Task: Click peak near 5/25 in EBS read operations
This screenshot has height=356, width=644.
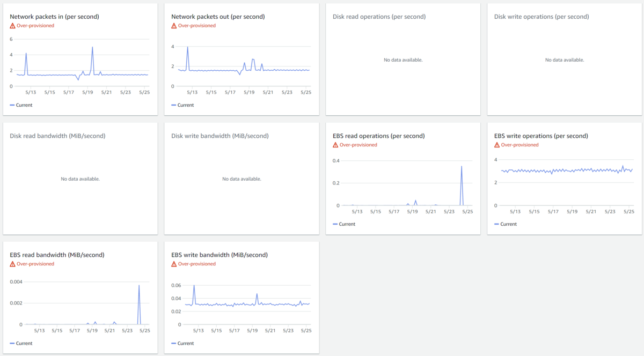Action: point(462,166)
